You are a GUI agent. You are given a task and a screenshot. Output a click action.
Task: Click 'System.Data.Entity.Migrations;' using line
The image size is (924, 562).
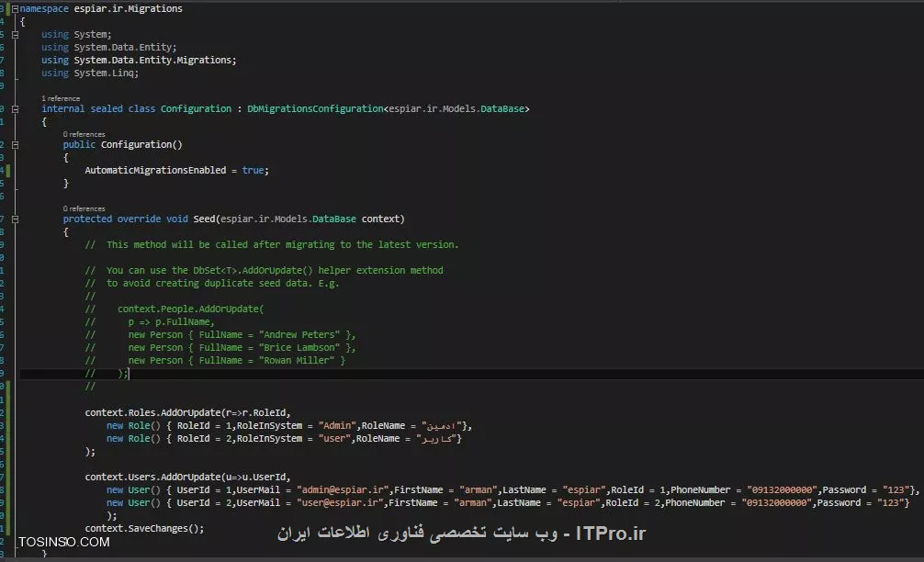point(155,60)
